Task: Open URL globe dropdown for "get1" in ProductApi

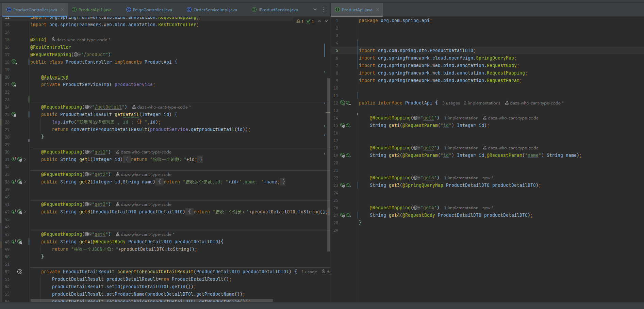Action: click(417, 118)
